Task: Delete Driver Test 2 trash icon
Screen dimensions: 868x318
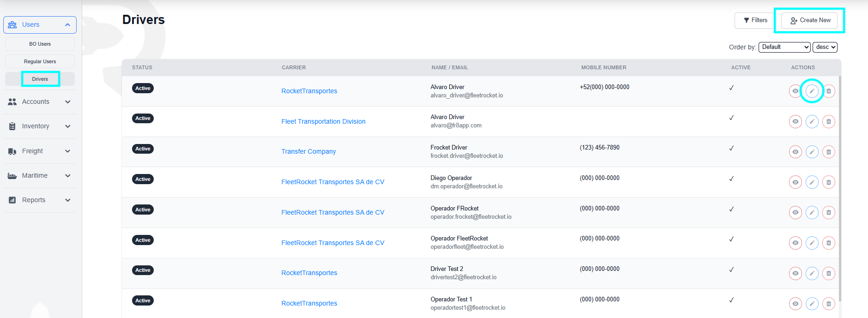Action: click(x=829, y=273)
